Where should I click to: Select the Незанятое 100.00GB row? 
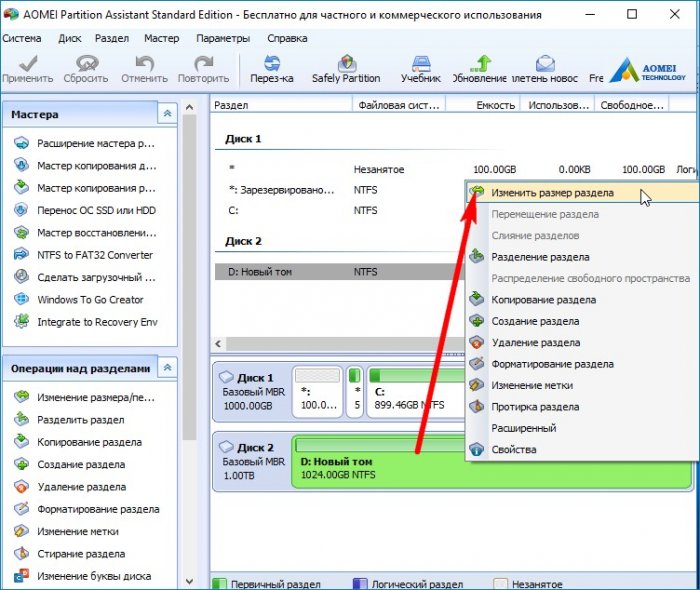click(455, 169)
